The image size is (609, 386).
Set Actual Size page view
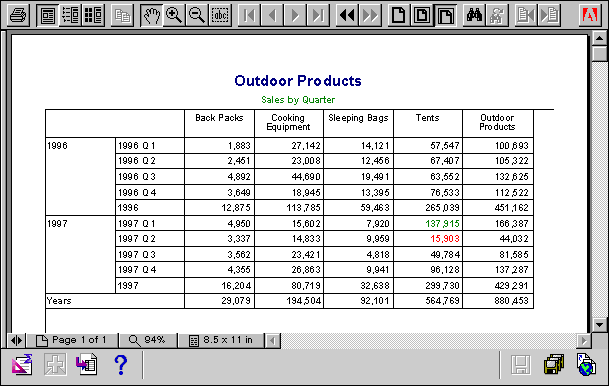[399, 16]
